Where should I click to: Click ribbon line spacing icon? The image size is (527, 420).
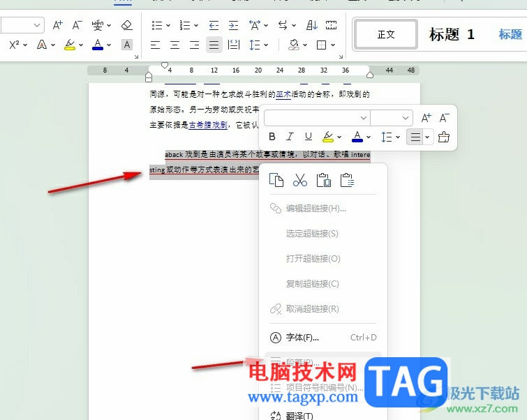click(254, 45)
